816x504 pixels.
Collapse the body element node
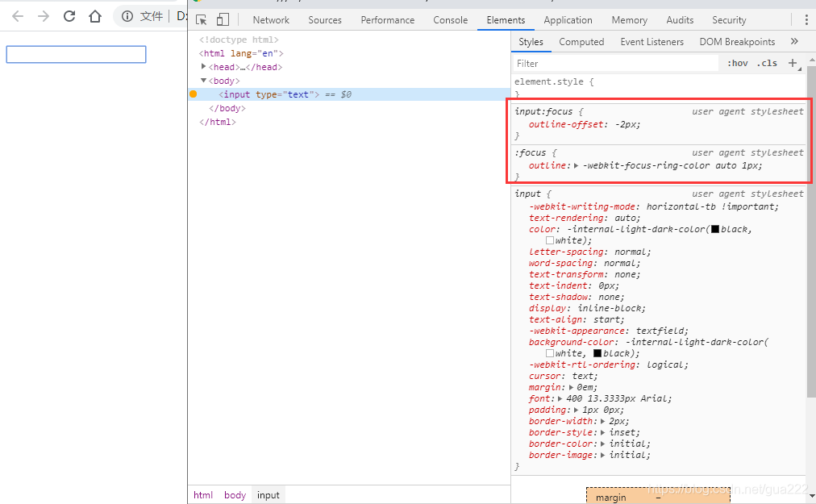[x=203, y=80]
